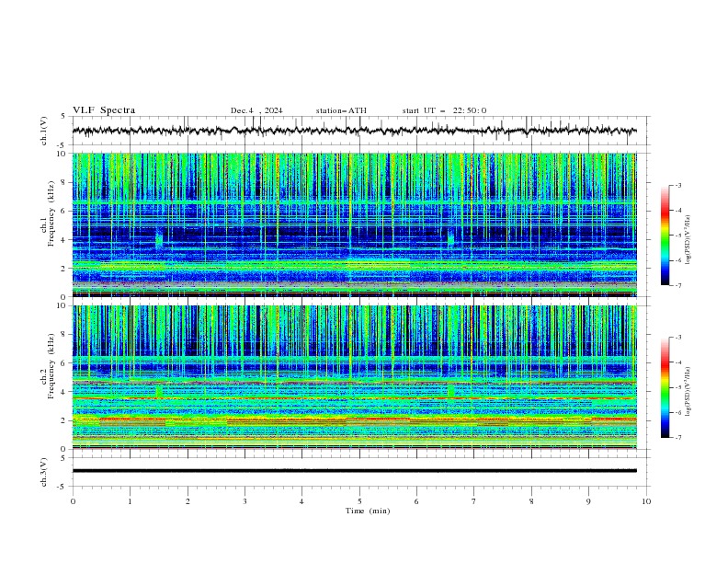
Task: Click the ch.2 frequency axis "8" tick label
Action: coord(64,335)
